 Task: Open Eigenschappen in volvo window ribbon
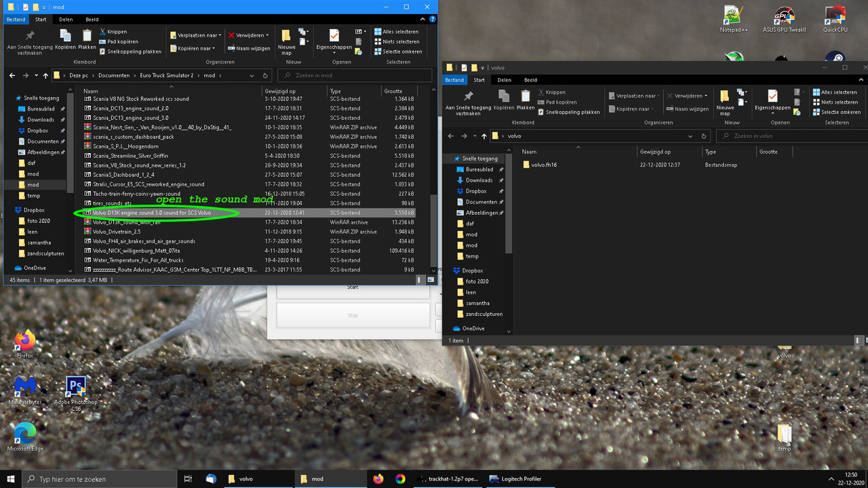(x=772, y=100)
